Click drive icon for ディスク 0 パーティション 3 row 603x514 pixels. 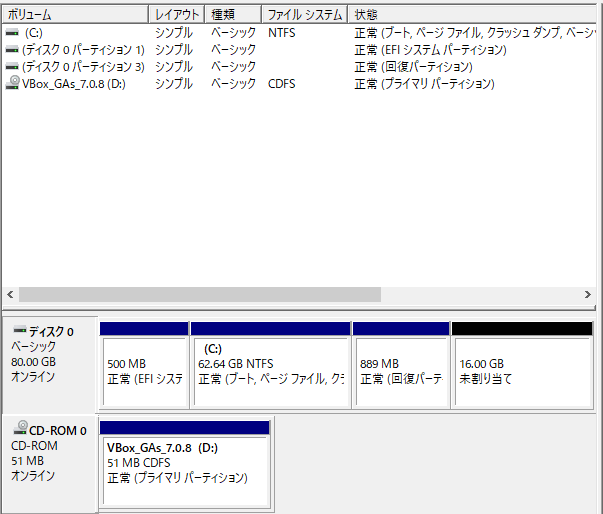12,67
